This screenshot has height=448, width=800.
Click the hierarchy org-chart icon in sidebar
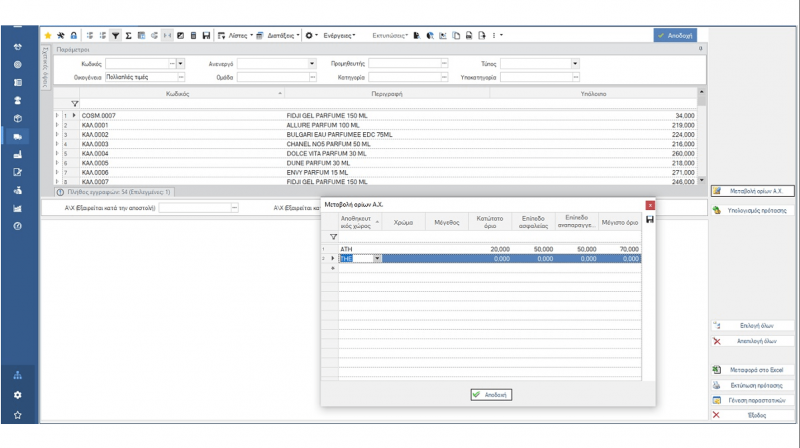click(18, 375)
